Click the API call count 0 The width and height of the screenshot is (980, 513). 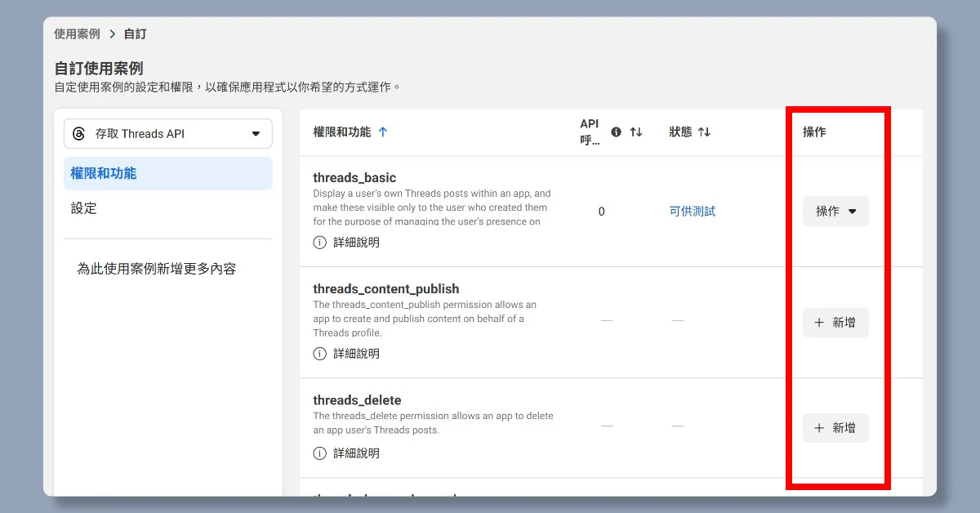(602, 212)
